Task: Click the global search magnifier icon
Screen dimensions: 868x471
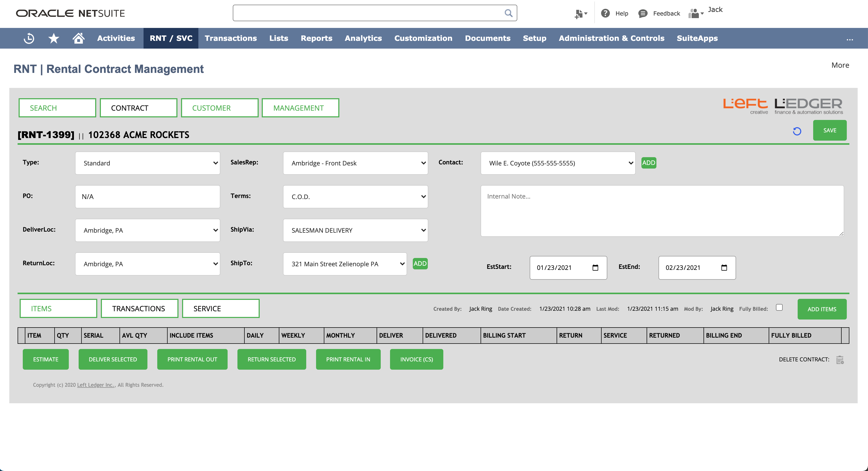Action: pyautogui.click(x=508, y=13)
